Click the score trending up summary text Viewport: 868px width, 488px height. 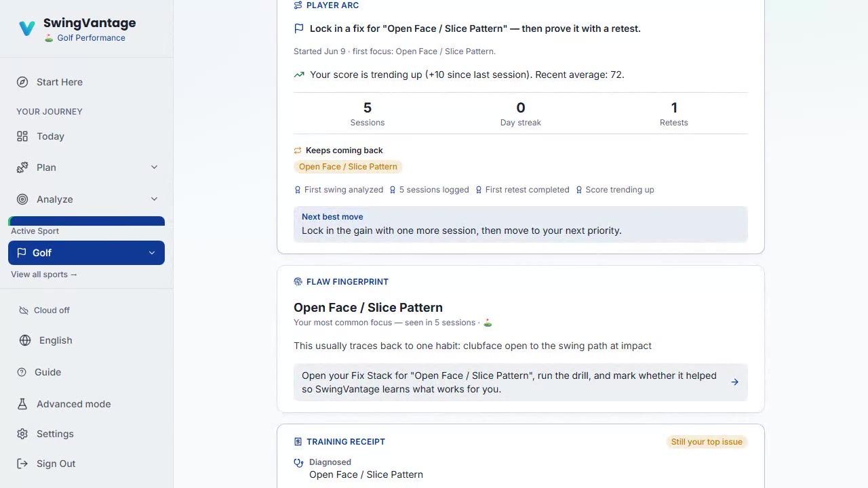[x=467, y=75]
